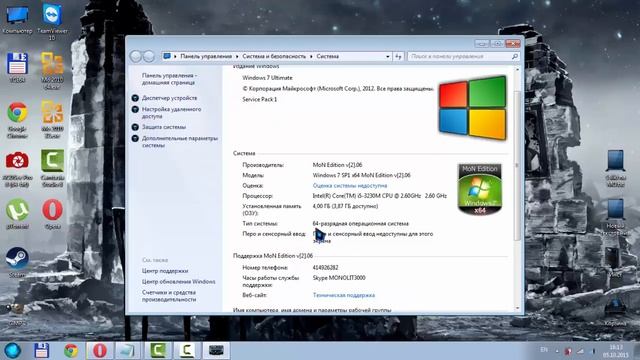Click the refresh button beside address bar
The image size is (640, 360).
pos(398,56)
